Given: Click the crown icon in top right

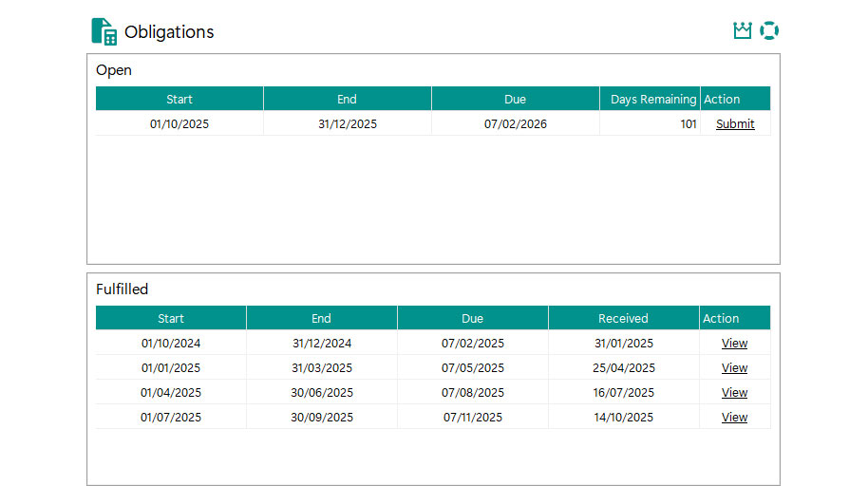Looking at the screenshot, I should [x=743, y=31].
